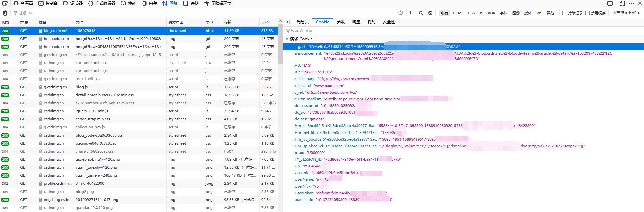
Task: Pause network recording
Action: coord(412,13)
